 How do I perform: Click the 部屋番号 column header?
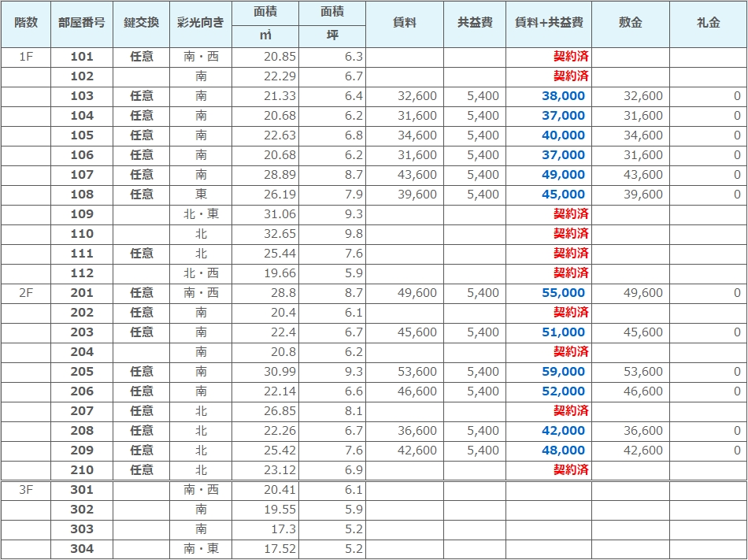81,23
